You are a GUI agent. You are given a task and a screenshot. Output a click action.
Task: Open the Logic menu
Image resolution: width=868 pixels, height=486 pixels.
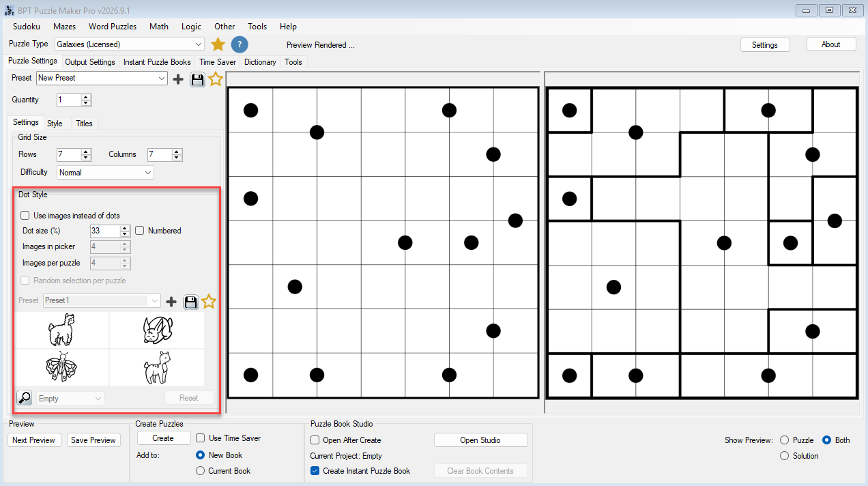pos(192,27)
